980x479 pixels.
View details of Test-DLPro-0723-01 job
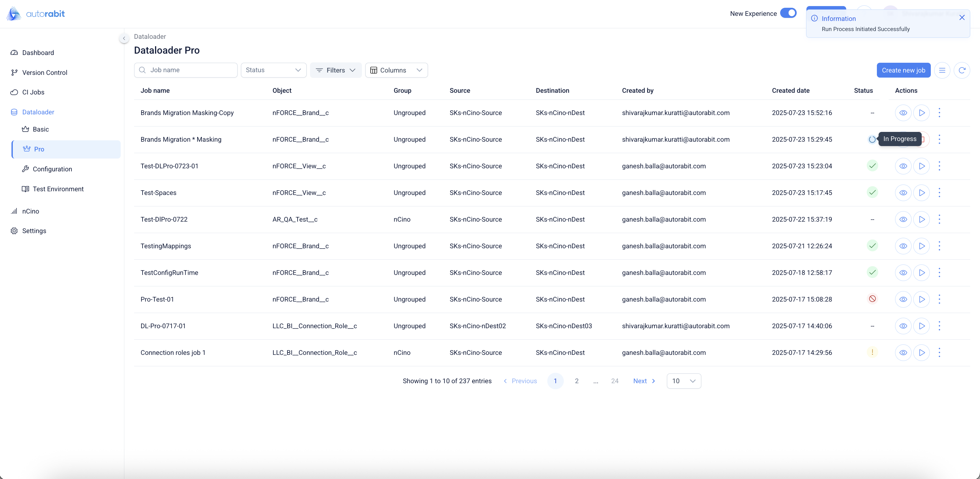click(x=903, y=166)
